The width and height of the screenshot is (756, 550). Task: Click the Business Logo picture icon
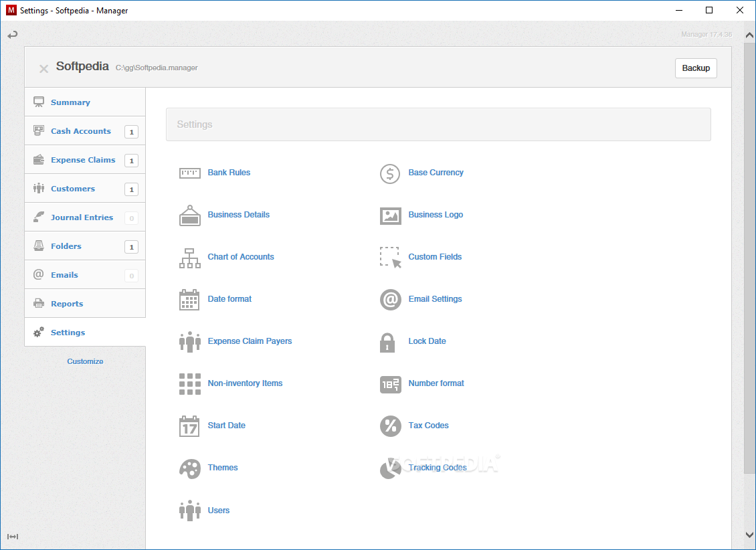(390, 215)
